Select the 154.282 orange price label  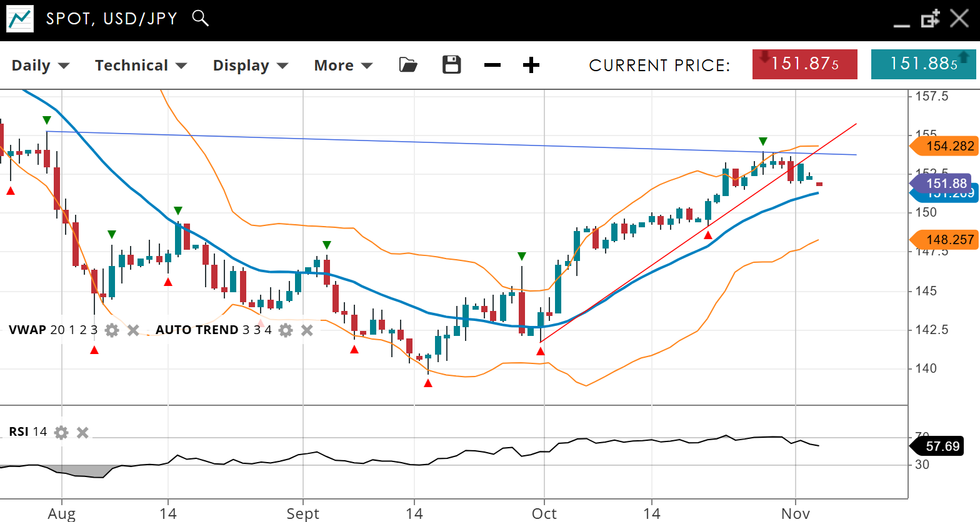pyautogui.click(x=947, y=146)
